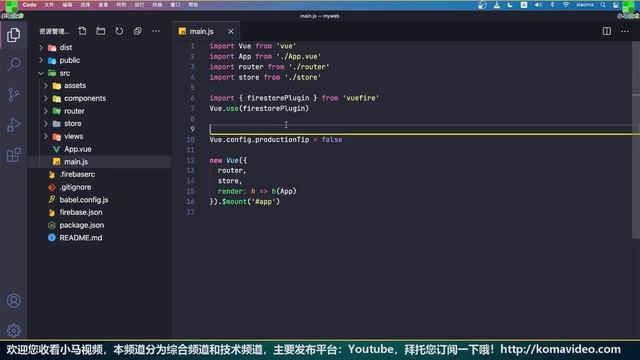The width and height of the screenshot is (640, 360).
Task: Open the Explorer view in activity bar
Action: (13, 35)
